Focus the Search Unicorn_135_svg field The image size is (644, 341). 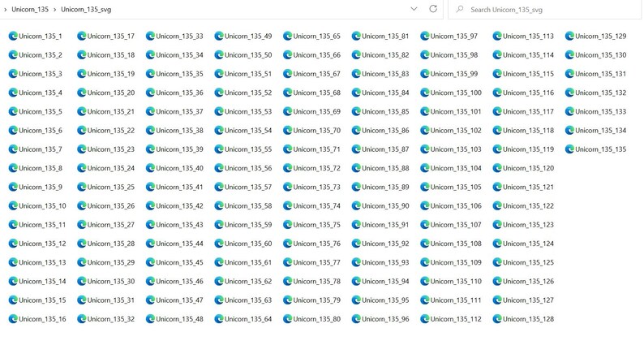(x=544, y=9)
